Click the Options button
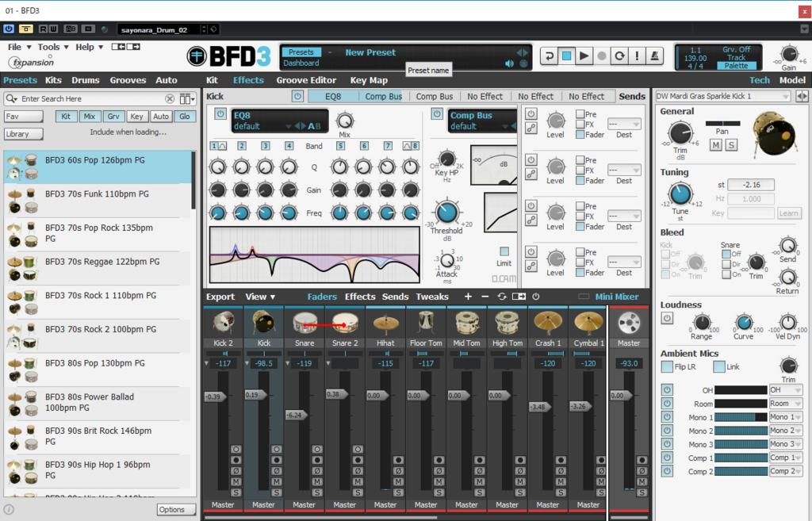Screen dimensions: 812x521 point(176,510)
